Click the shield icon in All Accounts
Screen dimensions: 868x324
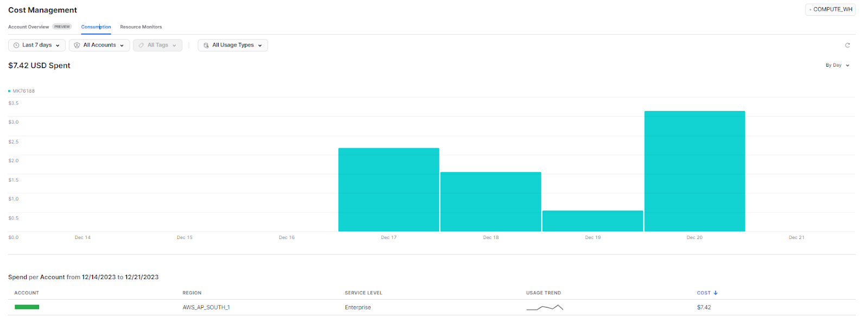pos(77,46)
